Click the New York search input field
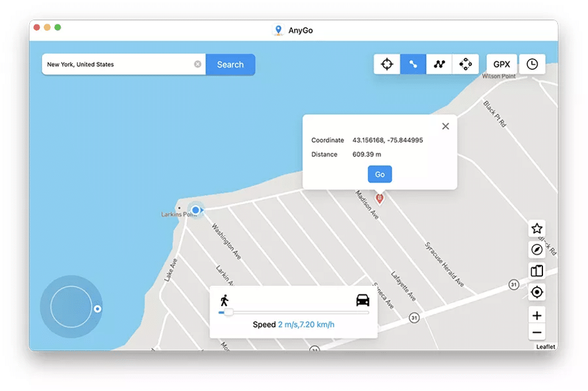Screen dimensions: 588x391 coord(119,64)
